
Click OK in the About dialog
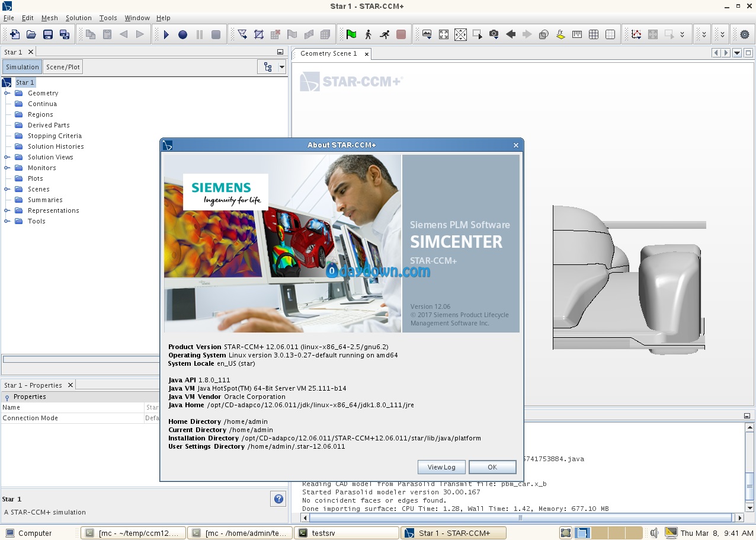(492, 467)
